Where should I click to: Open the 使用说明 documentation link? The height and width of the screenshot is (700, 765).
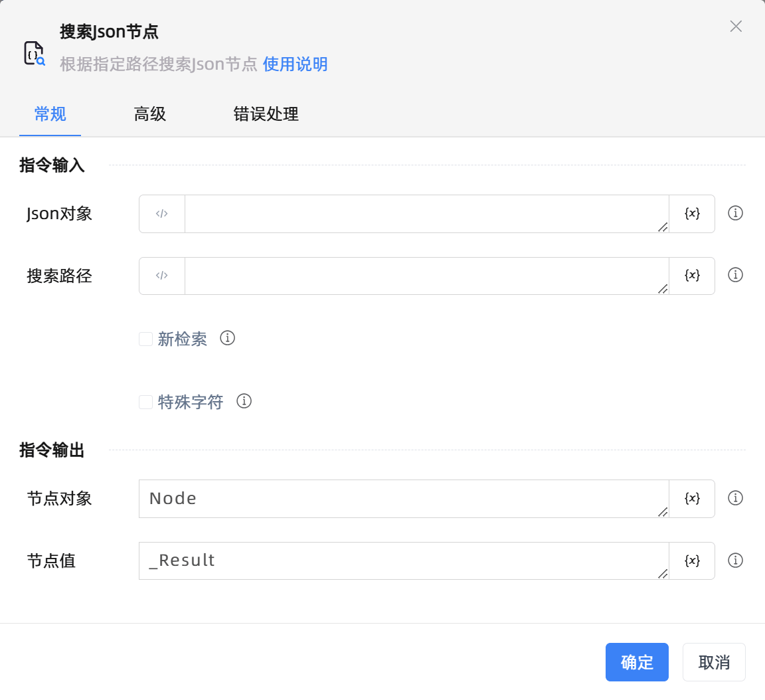click(295, 64)
